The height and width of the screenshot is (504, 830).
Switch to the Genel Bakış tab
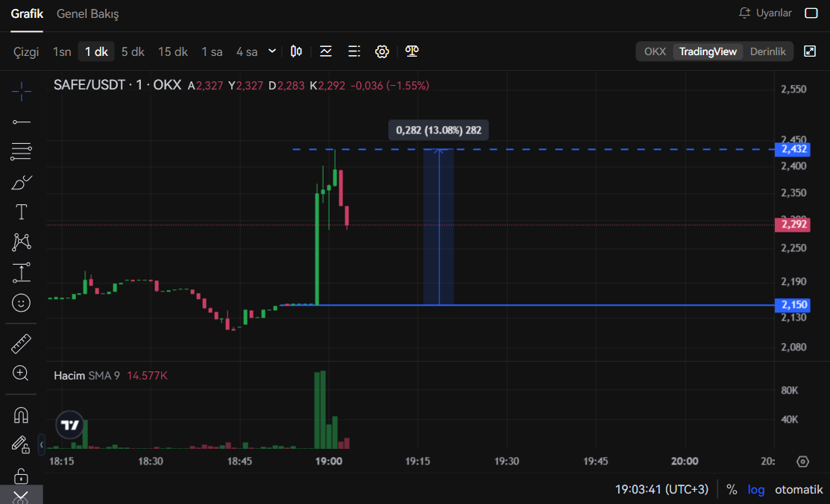coord(87,14)
